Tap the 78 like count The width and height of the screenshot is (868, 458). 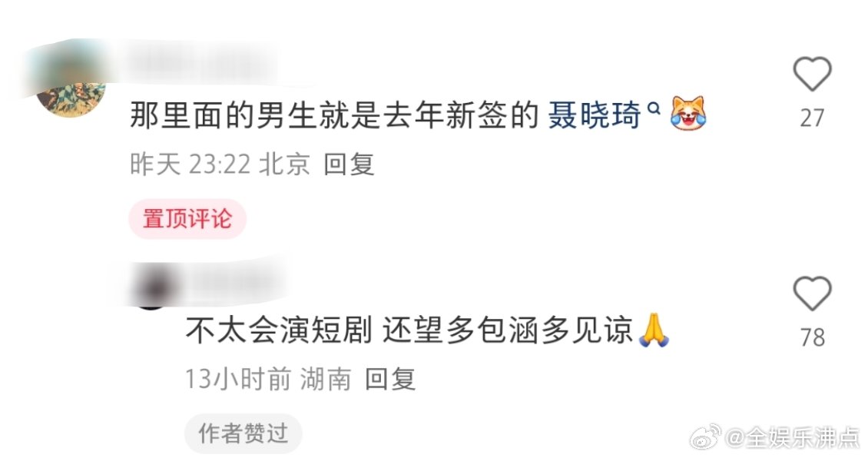tap(812, 337)
